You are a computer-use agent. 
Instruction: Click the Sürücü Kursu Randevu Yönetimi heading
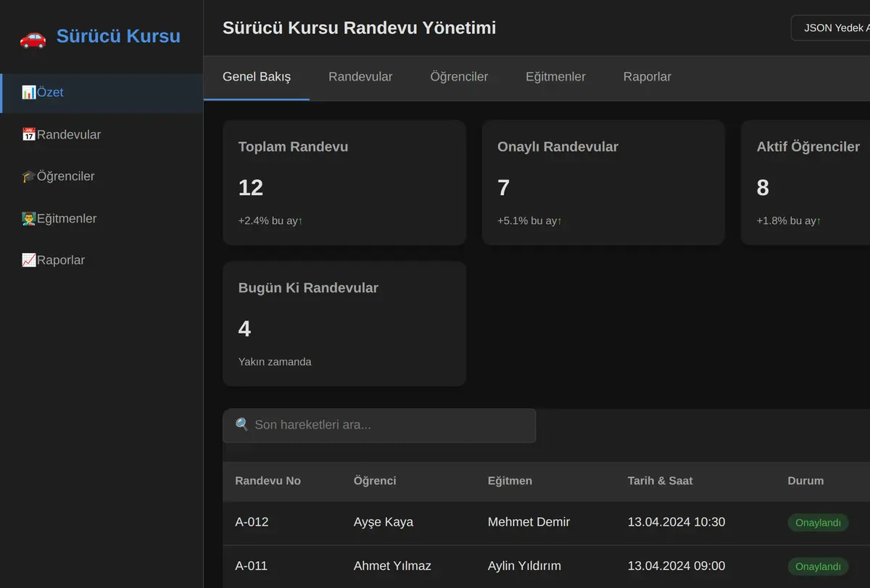coord(360,28)
